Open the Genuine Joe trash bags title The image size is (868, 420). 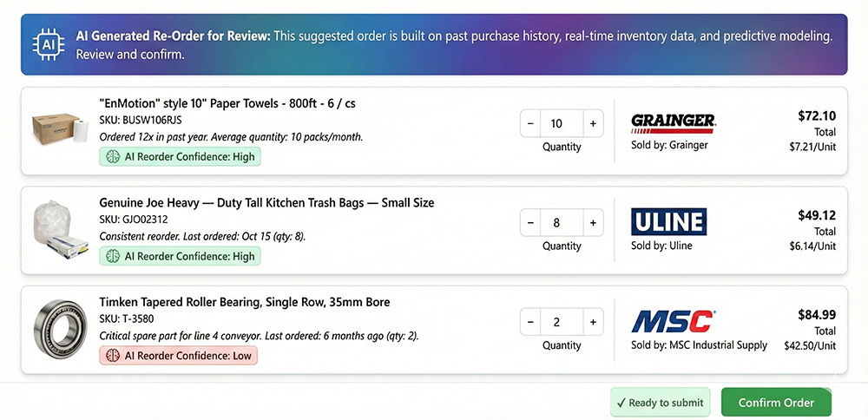click(266, 202)
